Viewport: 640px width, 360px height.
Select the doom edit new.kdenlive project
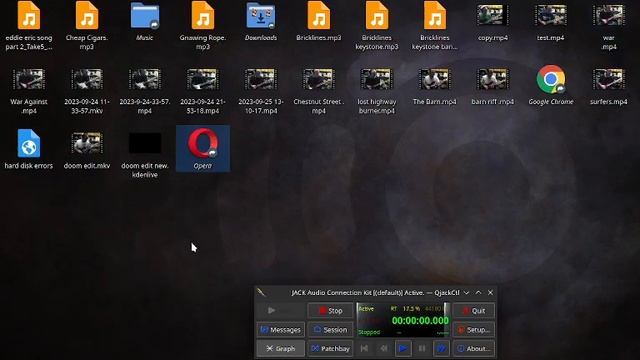144,155
